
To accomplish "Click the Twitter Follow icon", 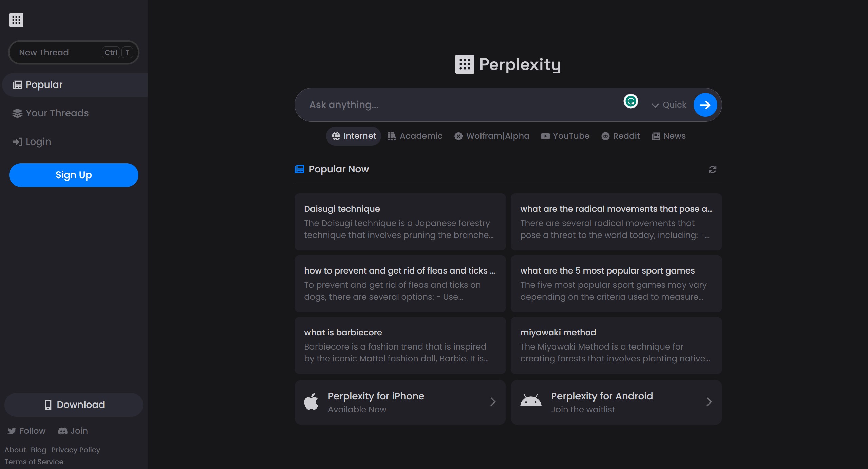I will 12,430.
